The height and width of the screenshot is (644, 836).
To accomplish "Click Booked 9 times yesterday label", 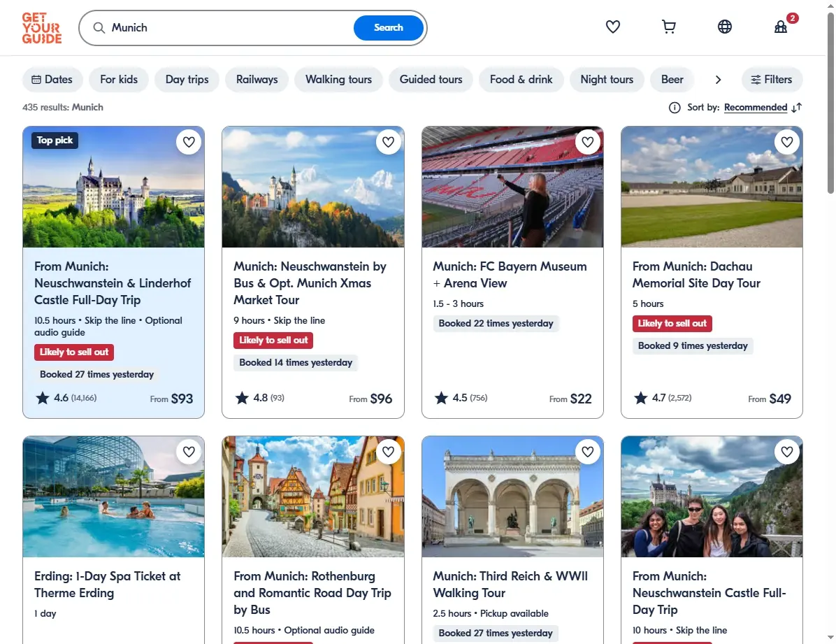I will 693,345.
